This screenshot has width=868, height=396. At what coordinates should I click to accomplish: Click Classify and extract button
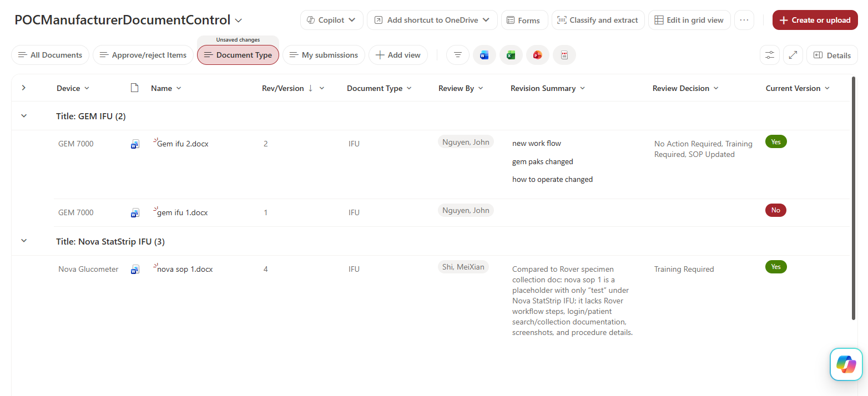(598, 20)
